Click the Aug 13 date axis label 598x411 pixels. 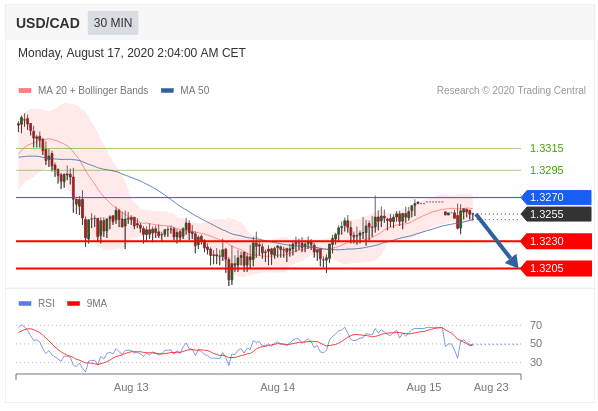pos(131,387)
